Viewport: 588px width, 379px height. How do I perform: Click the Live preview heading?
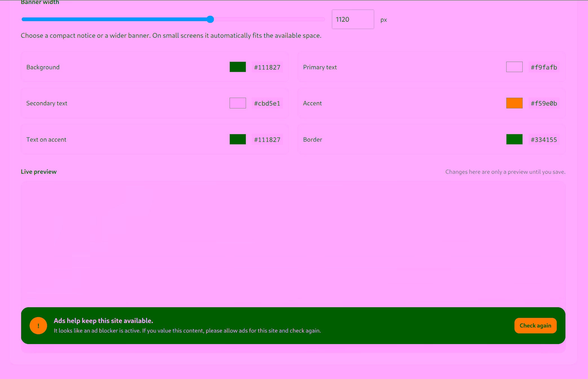39,172
